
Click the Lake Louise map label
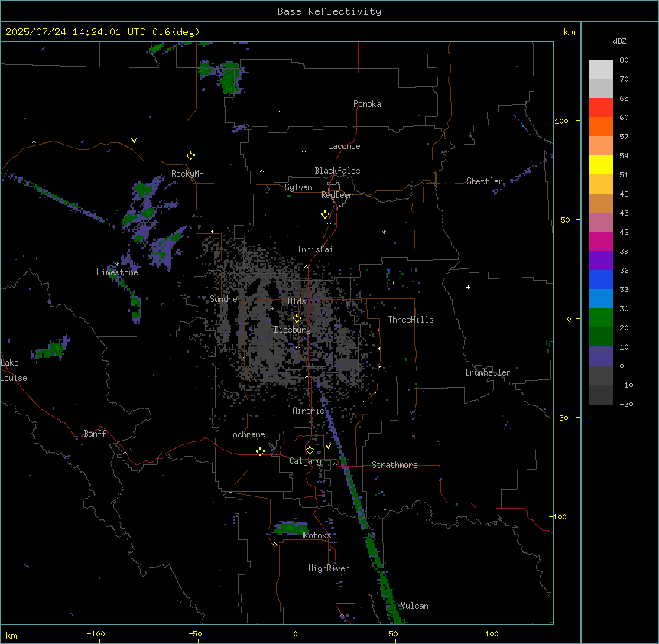coord(14,370)
